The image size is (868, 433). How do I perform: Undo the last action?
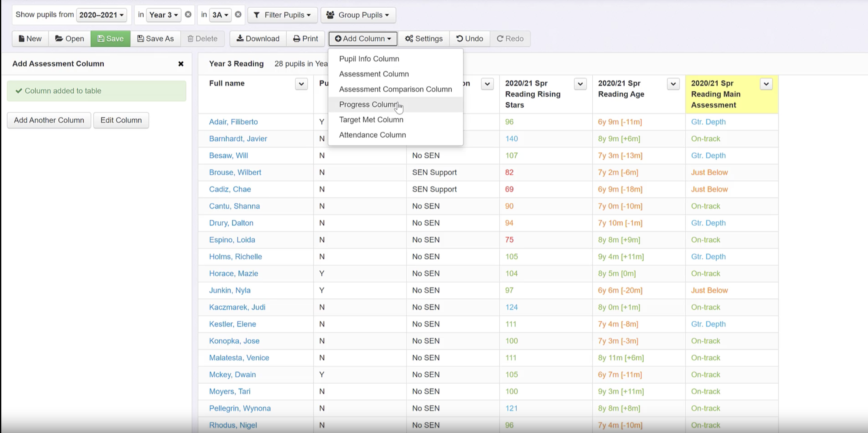469,38
